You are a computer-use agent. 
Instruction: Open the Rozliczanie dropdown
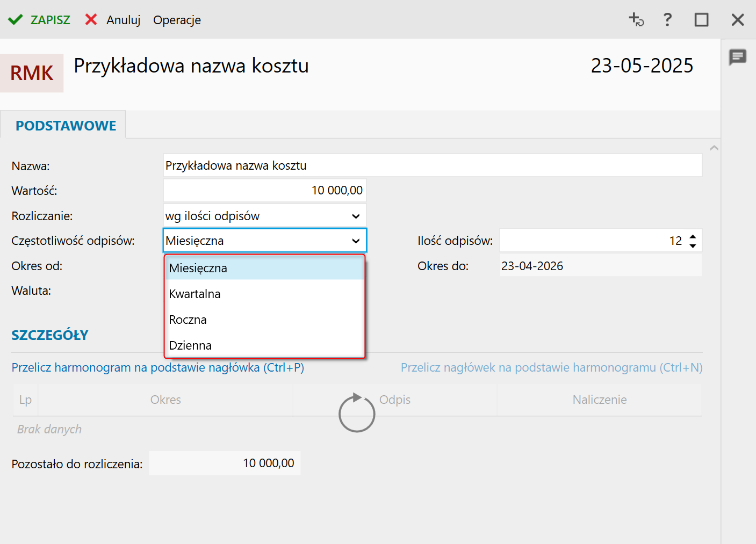click(265, 216)
